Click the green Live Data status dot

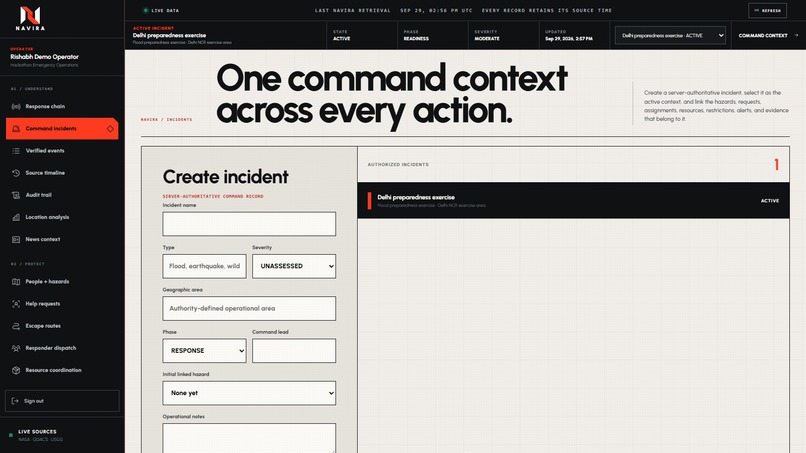[x=145, y=10]
